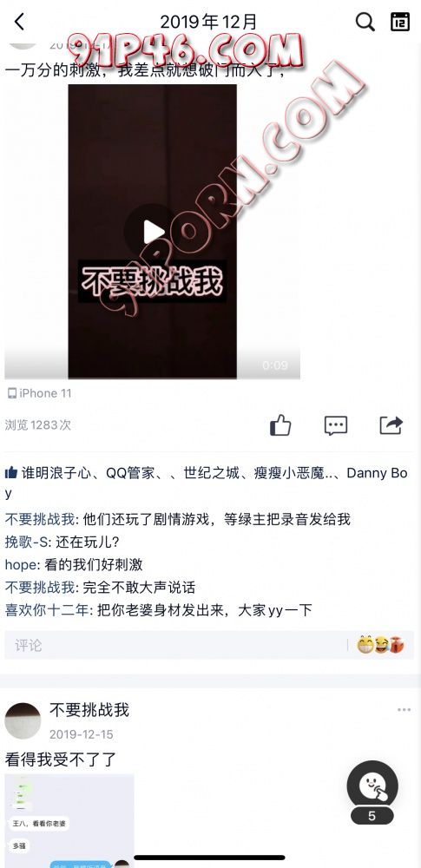Tap author name 不要挑战我 on second post

pyautogui.click(x=89, y=710)
